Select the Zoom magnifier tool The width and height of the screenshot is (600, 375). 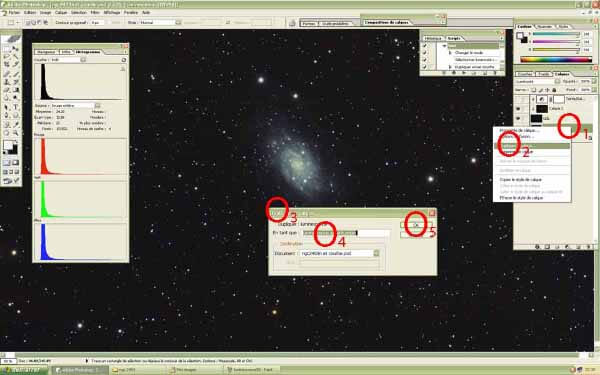(x=16, y=133)
